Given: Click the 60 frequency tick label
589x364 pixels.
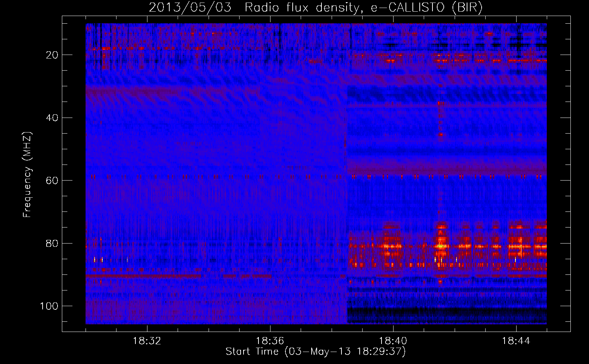Looking at the screenshot, I should (52, 181).
